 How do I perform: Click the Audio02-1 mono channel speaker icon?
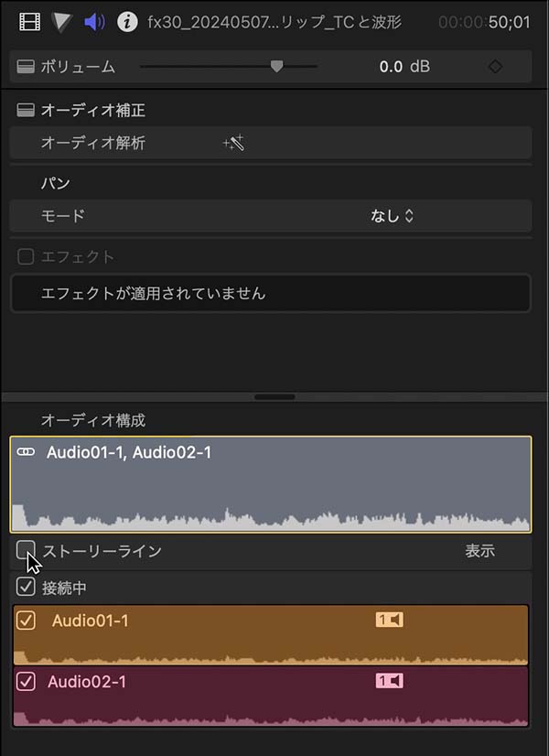[390, 681]
